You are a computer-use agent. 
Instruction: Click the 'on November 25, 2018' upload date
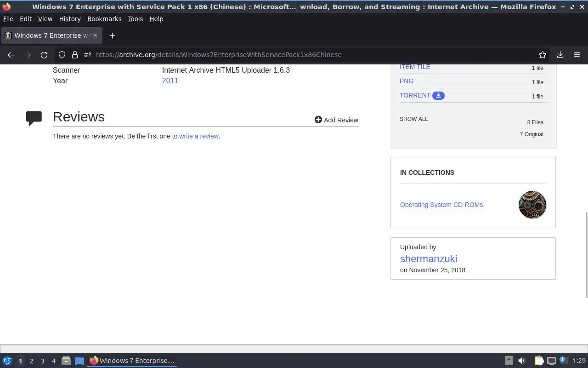(x=433, y=270)
